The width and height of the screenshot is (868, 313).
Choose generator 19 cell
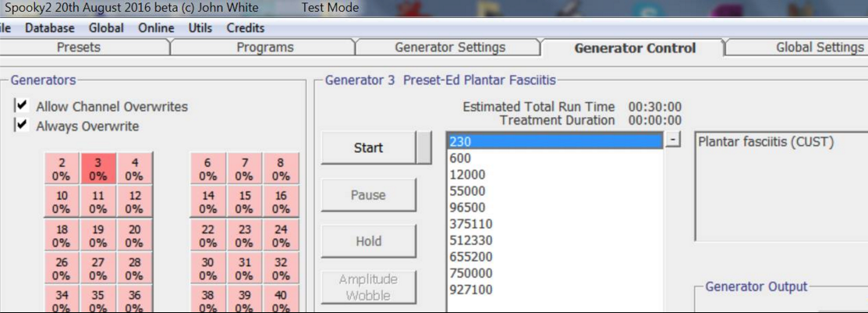coord(98,236)
